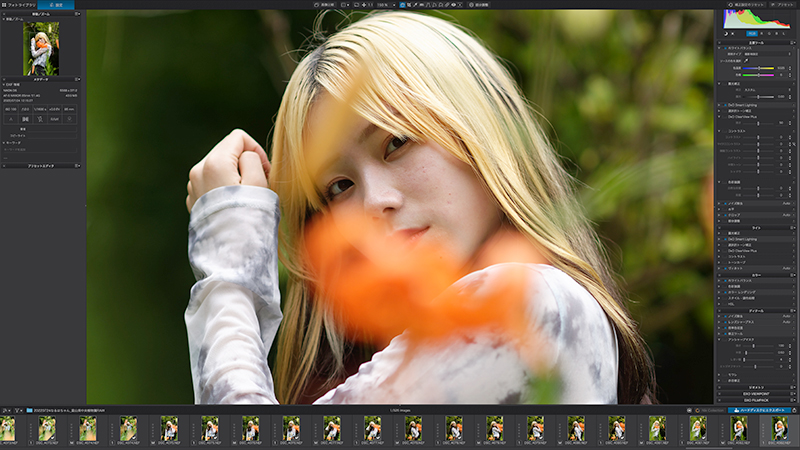
Task: Select the white balance eyedropper toolbar icon
Action: coord(415,5)
